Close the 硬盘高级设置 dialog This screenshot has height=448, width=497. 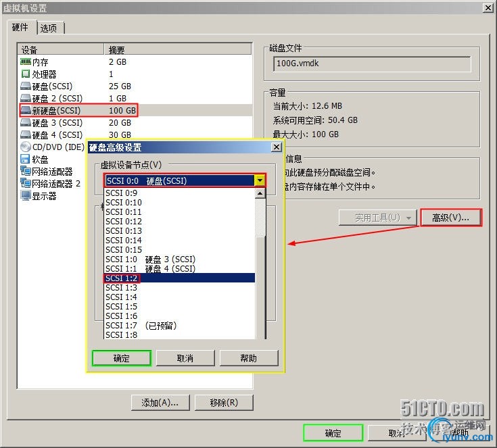click(277, 147)
